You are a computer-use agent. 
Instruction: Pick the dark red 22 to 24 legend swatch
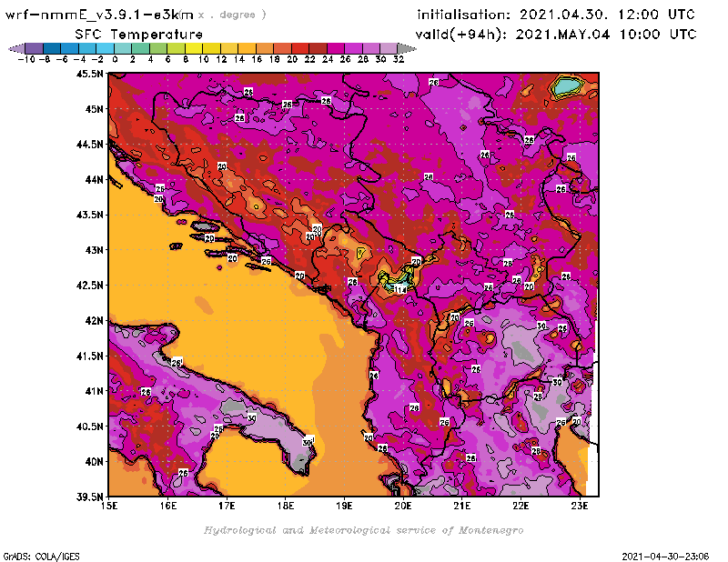pos(318,48)
